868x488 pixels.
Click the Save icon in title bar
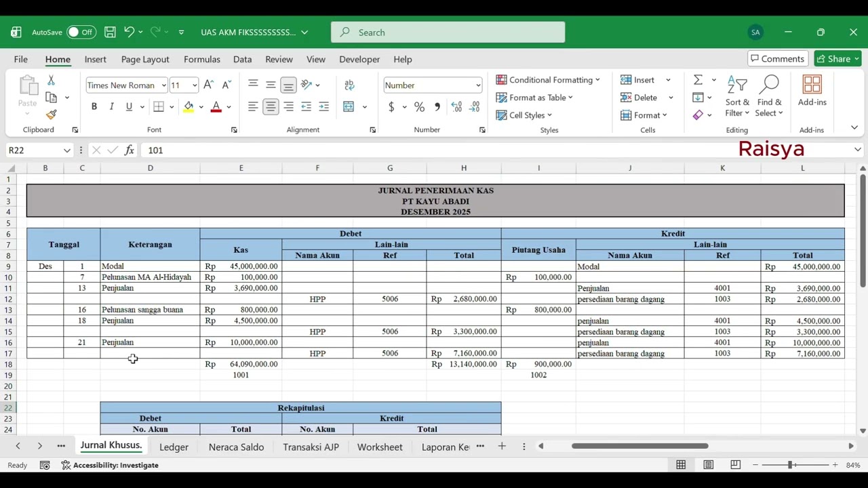tap(110, 32)
